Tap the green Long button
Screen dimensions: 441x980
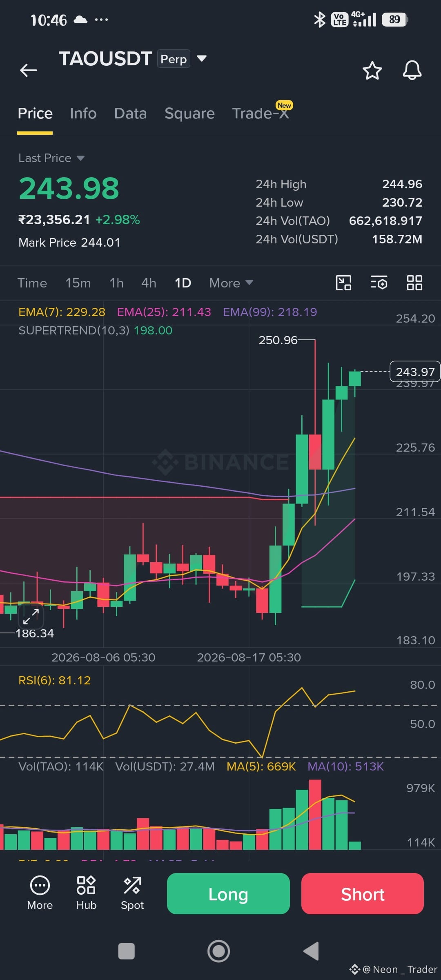click(x=228, y=894)
